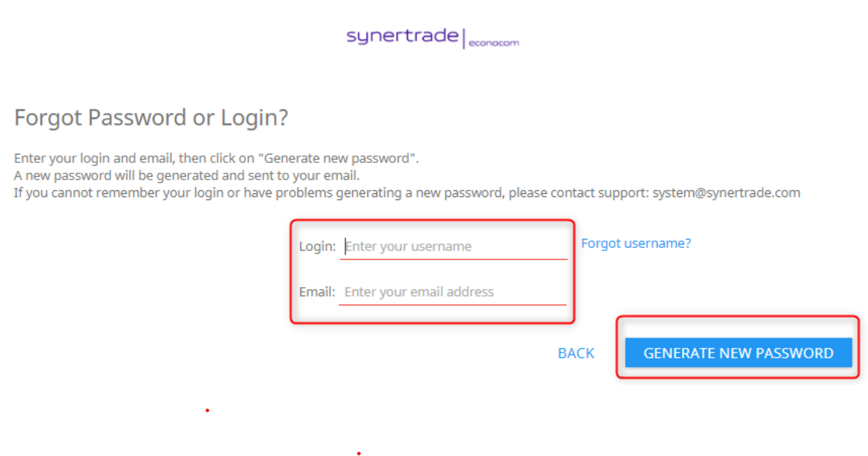Click the synertrade logo

[x=402, y=36]
